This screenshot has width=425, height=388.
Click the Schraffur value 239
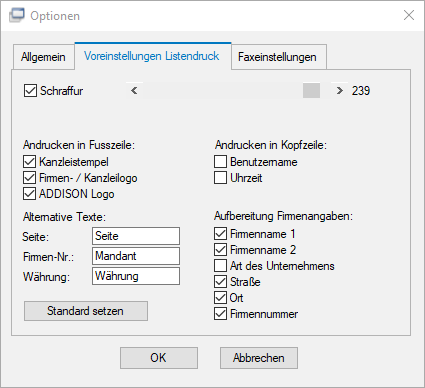coord(361,91)
